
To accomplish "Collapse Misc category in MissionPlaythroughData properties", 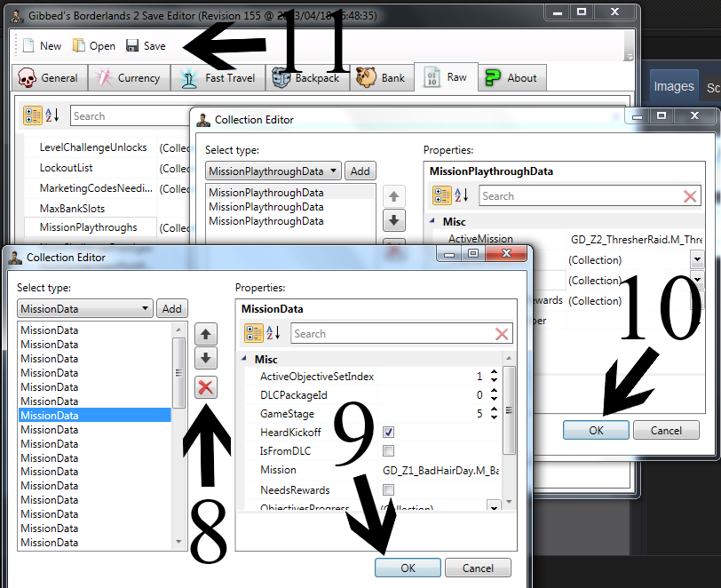I will click(x=432, y=221).
